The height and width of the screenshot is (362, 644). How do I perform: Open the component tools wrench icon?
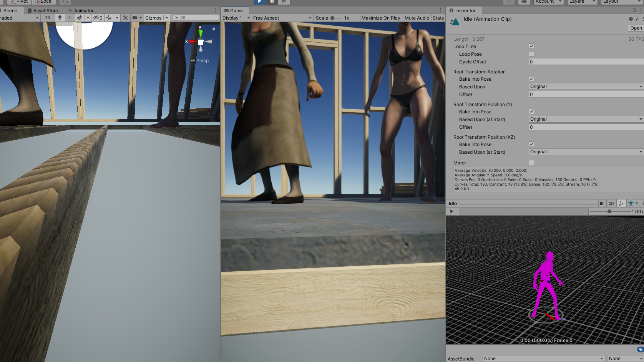click(x=125, y=18)
